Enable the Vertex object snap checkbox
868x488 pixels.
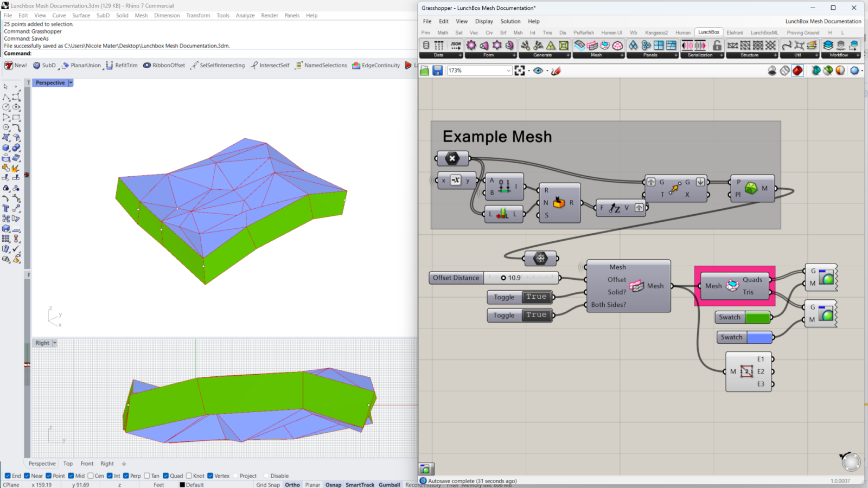click(x=210, y=476)
